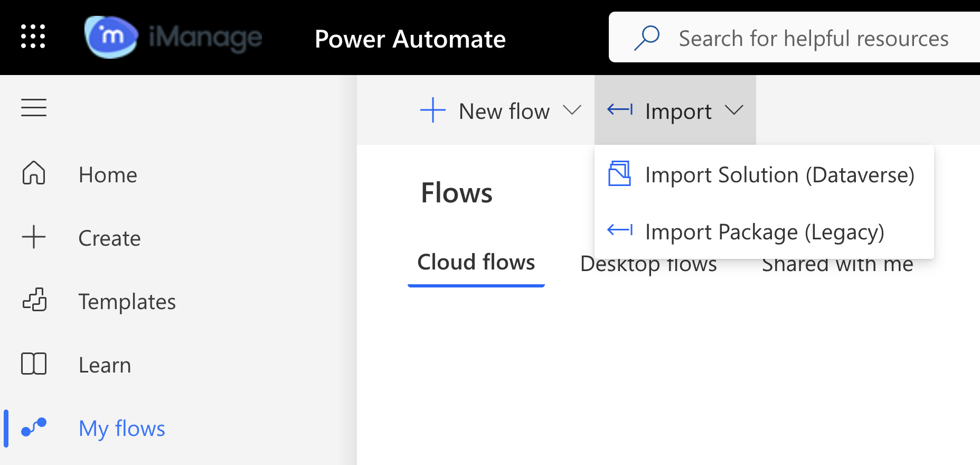Click the Templates puzzle icon

(34, 300)
